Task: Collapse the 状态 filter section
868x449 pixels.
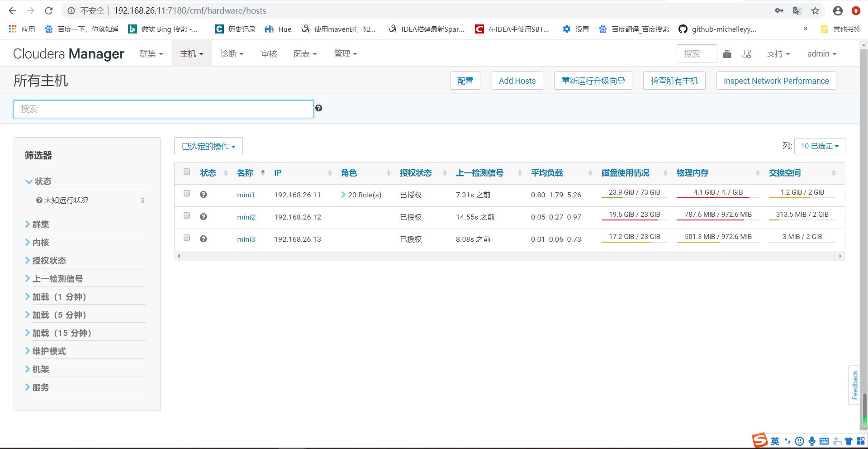Action: [38, 182]
